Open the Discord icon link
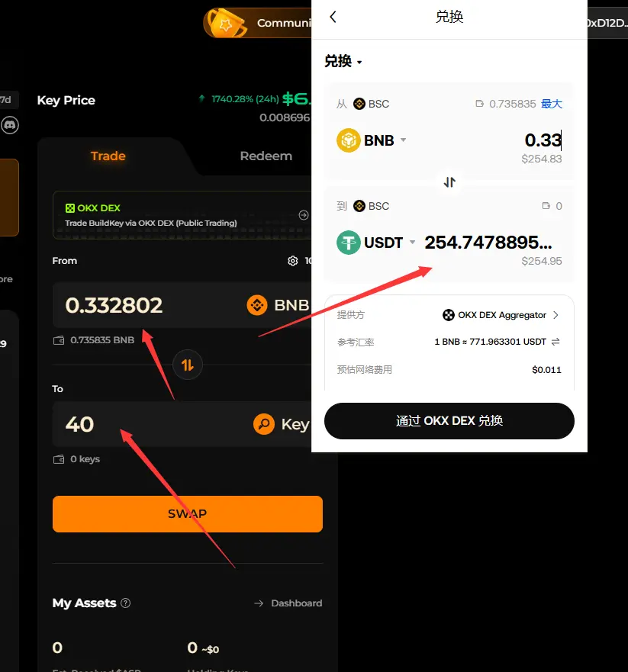This screenshot has height=672, width=628. (10, 125)
